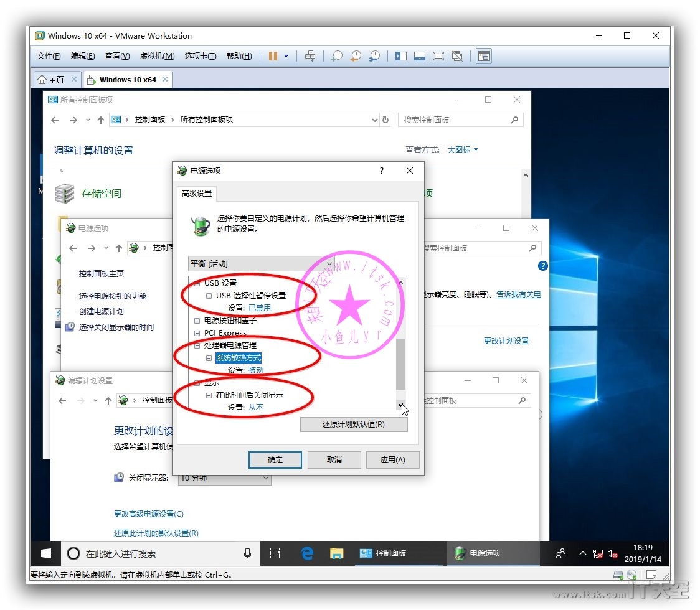This screenshot has height=610, width=700.
Task: Expand the PCI Express node
Action: 197,333
